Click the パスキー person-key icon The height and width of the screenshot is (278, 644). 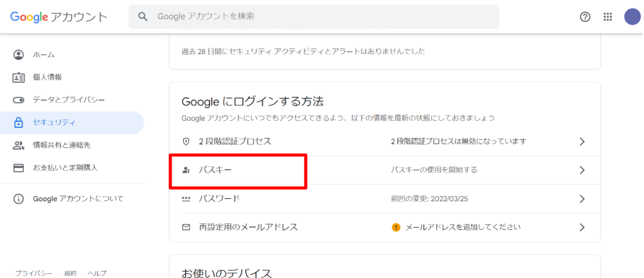click(186, 170)
